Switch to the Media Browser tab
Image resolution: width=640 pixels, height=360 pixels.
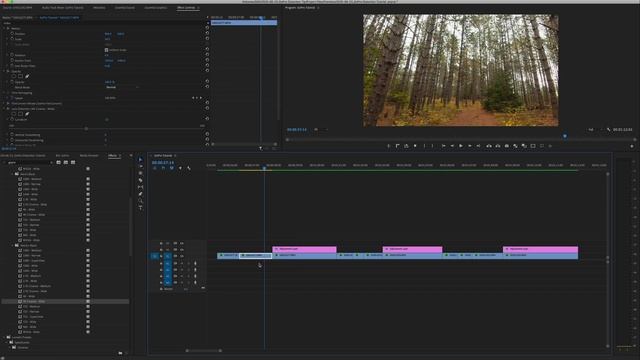tap(89, 156)
